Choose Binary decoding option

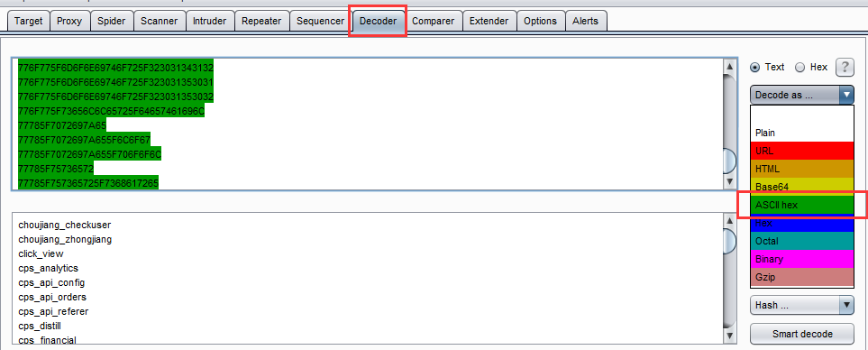[x=802, y=259]
